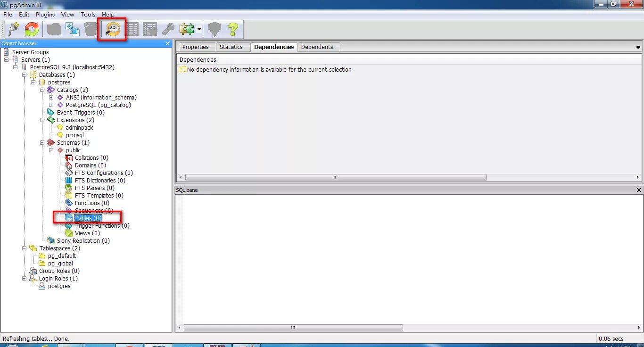644x347 pixels.
Task: Select Server Groups in the tree
Action: click(30, 52)
